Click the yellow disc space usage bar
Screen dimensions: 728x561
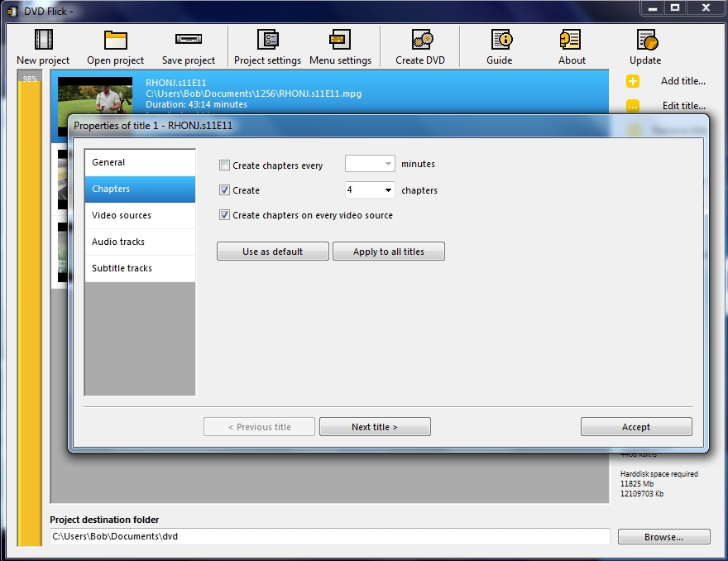pyautogui.click(x=30, y=309)
